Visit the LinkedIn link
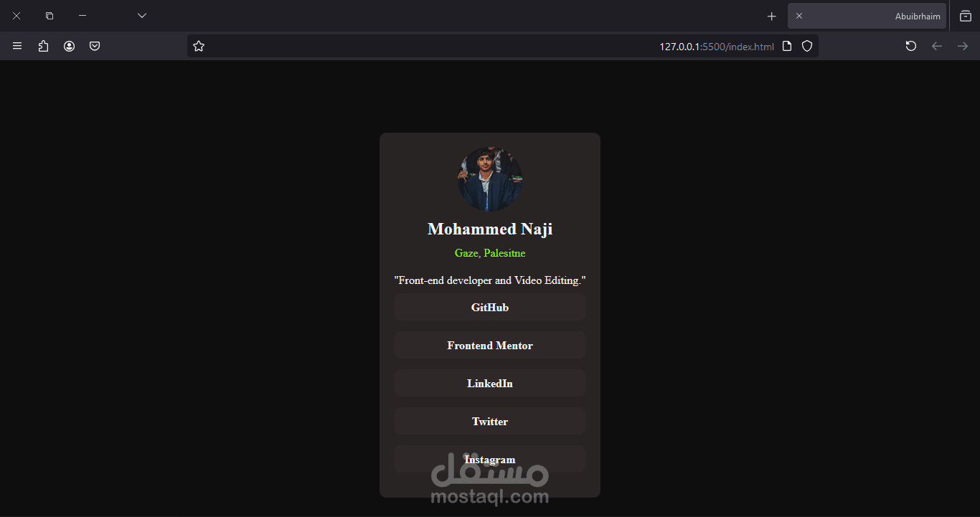The image size is (980, 517). coord(490,383)
